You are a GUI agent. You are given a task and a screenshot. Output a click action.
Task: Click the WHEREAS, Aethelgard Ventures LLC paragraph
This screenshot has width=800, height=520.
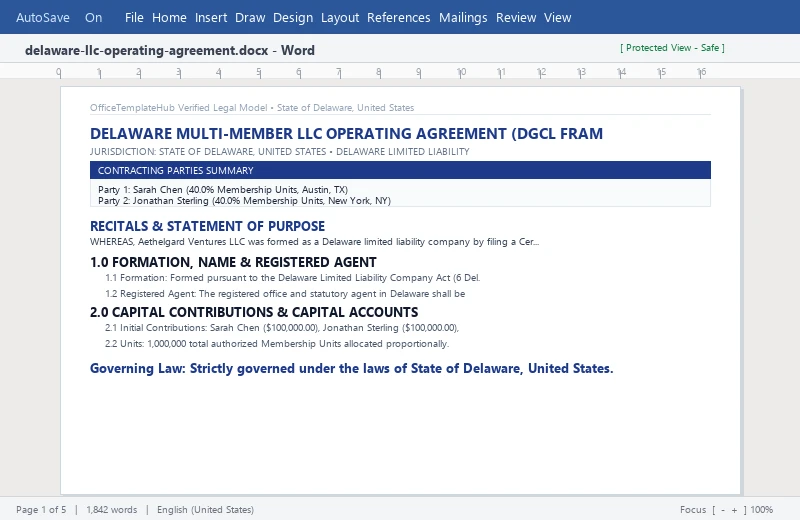pyautogui.click(x=314, y=242)
